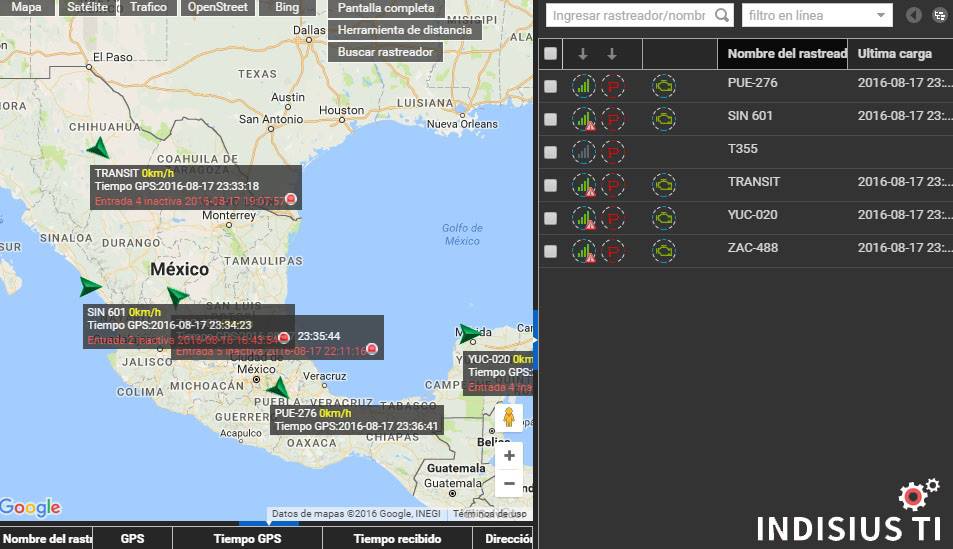The height and width of the screenshot is (549, 953).
Task: Sort by Nombre del rastreador column
Action: 783,54
